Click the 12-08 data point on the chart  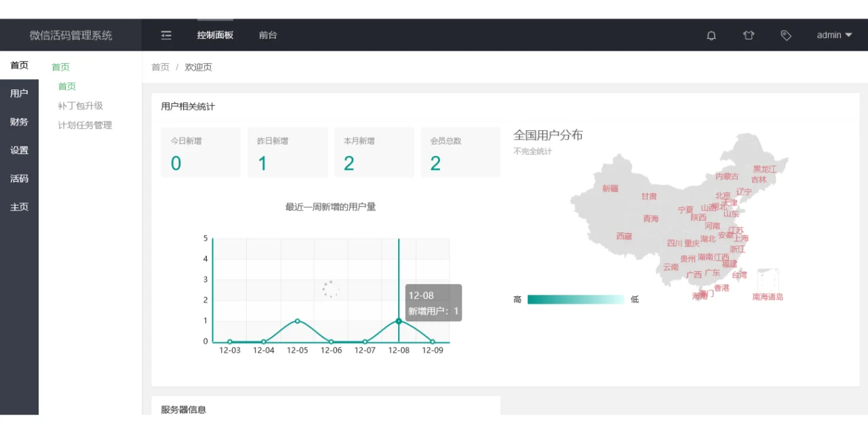point(399,321)
